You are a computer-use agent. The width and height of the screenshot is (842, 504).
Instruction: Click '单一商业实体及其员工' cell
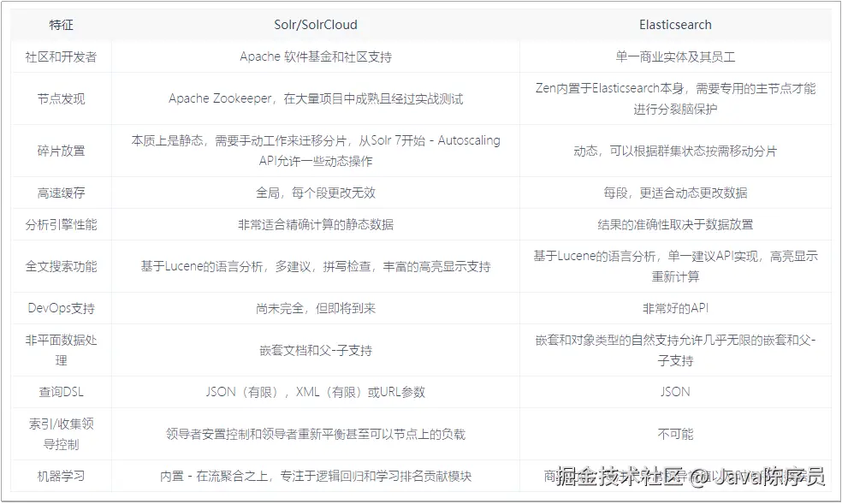[675, 56]
